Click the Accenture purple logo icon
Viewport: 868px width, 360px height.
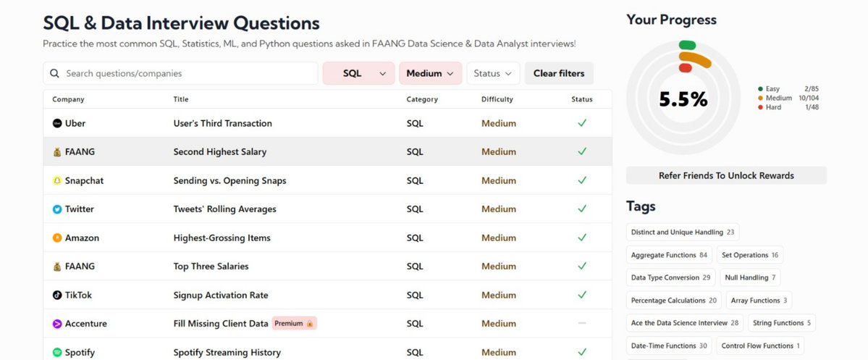tap(57, 324)
